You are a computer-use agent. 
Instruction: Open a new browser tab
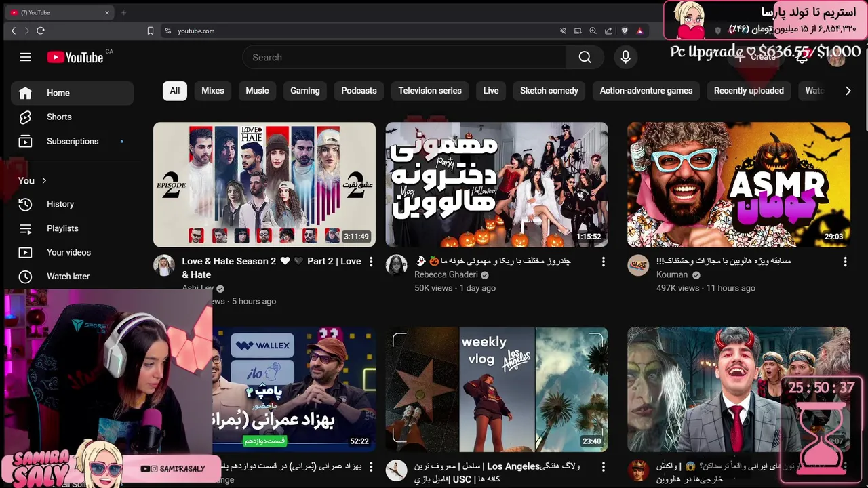click(123, 12)
